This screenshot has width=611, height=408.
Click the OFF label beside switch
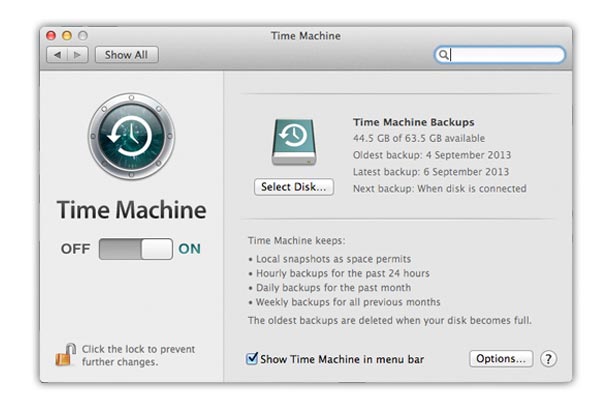[x=76, y=249]
